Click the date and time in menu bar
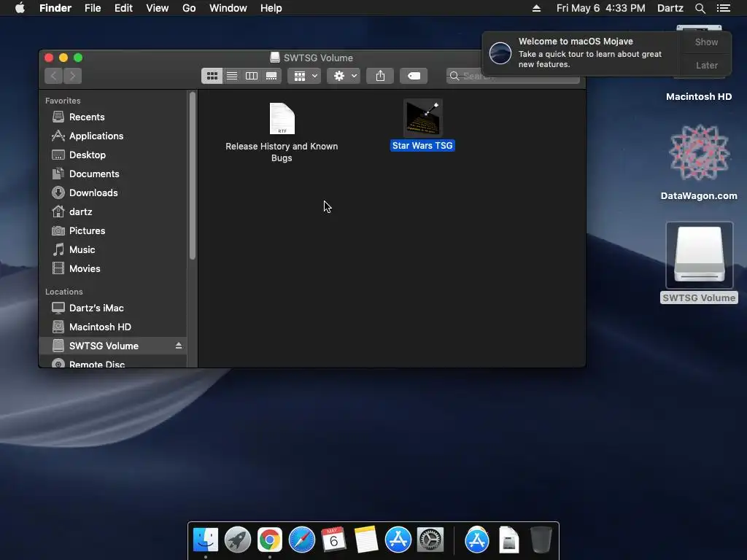 (601, 8)
